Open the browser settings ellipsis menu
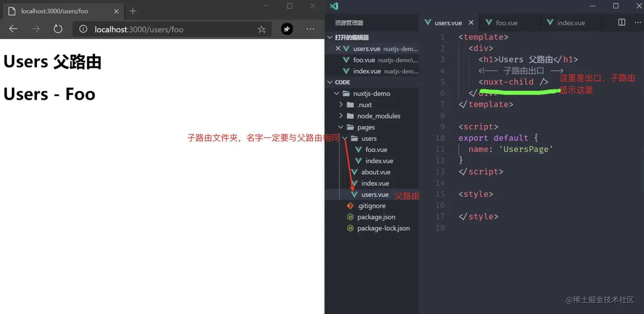 (x=310, y=29)
